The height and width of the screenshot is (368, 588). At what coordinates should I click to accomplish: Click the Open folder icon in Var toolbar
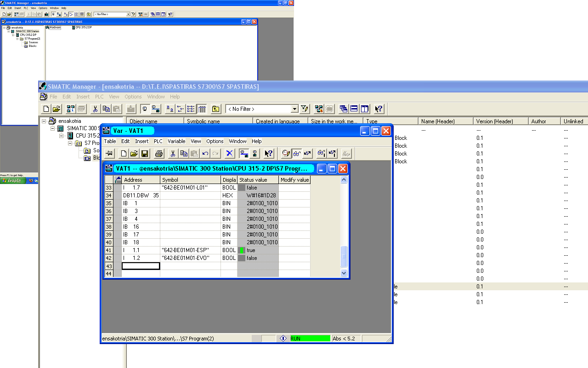tap(134, 153)
